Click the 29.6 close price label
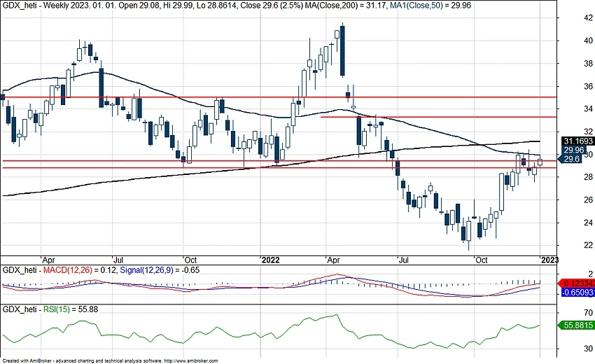 point(570,159)
